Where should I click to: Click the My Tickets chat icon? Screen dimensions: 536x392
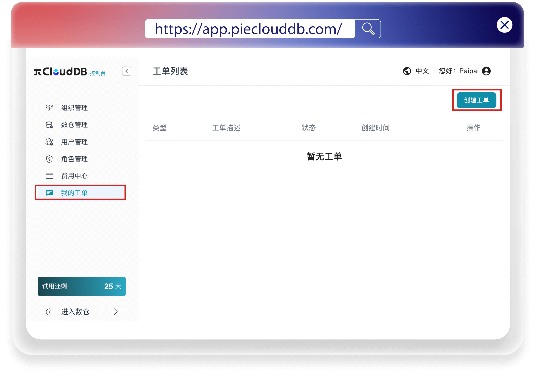point(49,193)
